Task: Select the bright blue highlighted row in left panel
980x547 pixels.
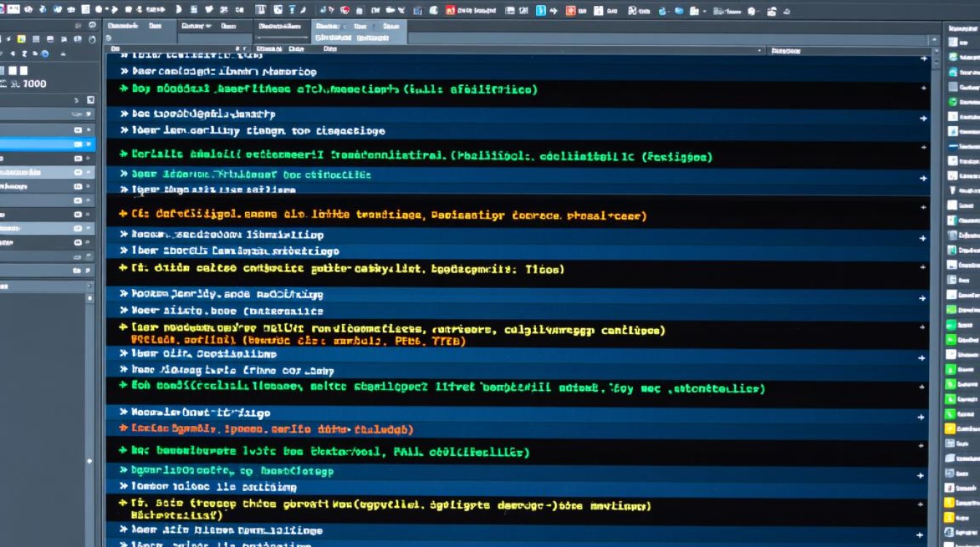Action: coord(47,144)
